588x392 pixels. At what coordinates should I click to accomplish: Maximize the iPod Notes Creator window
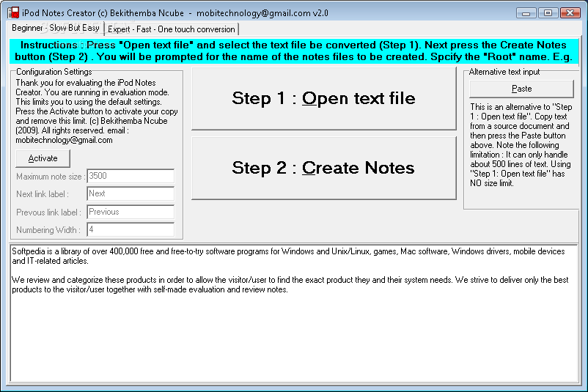click(546, 12)
